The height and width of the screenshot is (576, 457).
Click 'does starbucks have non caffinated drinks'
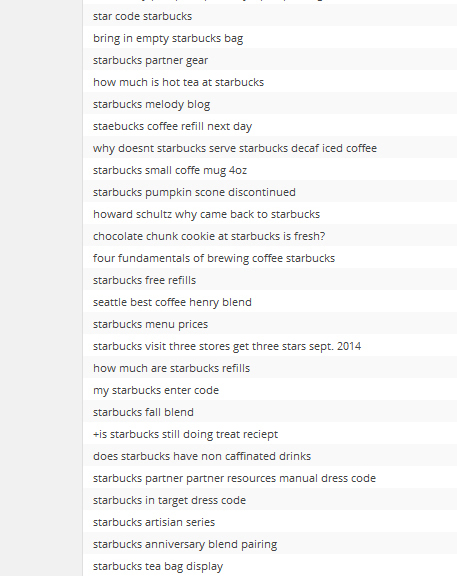pyautogui.click(x=202, y=457)
